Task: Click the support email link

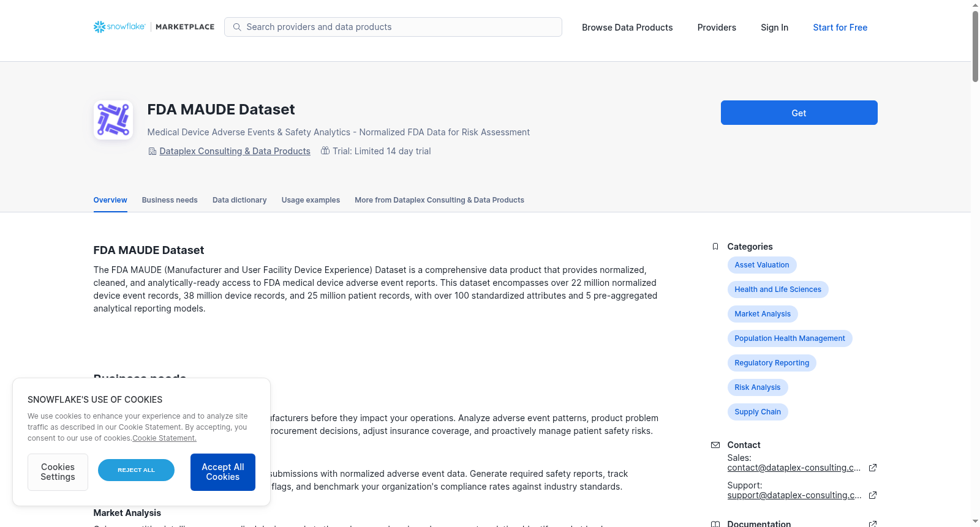Action: [x=794, y=495]
